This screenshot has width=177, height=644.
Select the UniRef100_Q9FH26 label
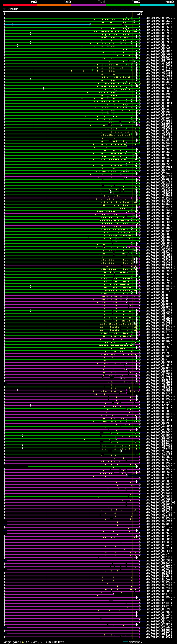(x=159, y=320)
